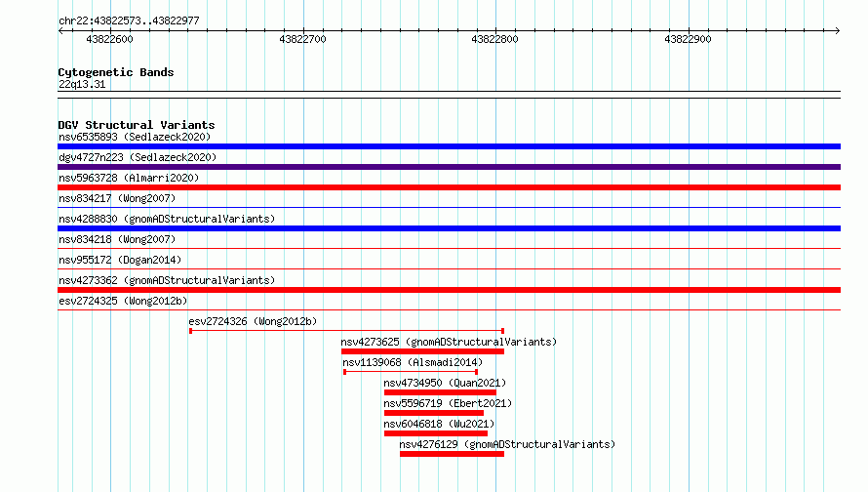Open the nsv4288830 (gnomADStructuralVariants) label
This screenshot has width=868, height=492.
(x=167, y=219)
